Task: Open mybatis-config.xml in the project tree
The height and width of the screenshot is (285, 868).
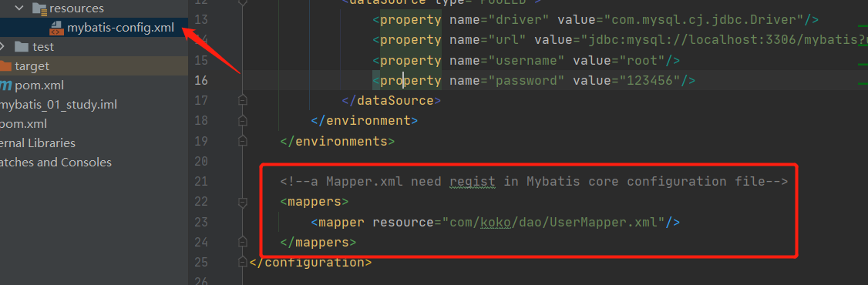Action: [121, 28]
